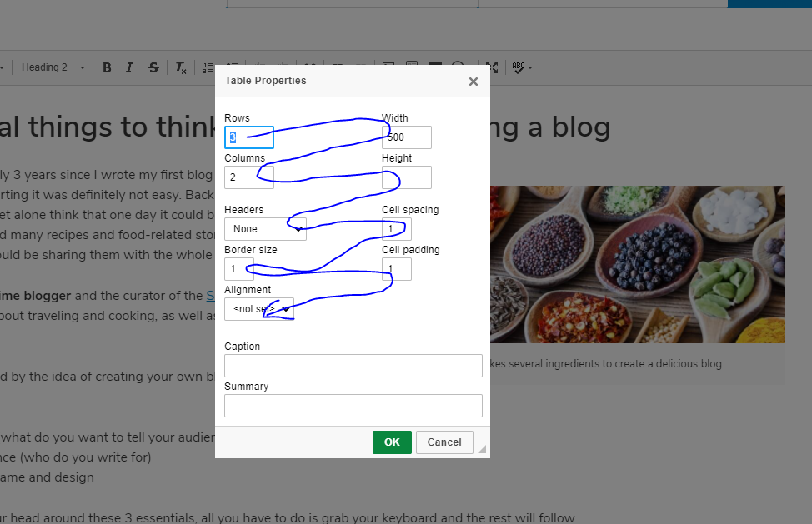Click the Cell spacing label
Viewport: 812px width, 524px height.
(x=410, y=209)
